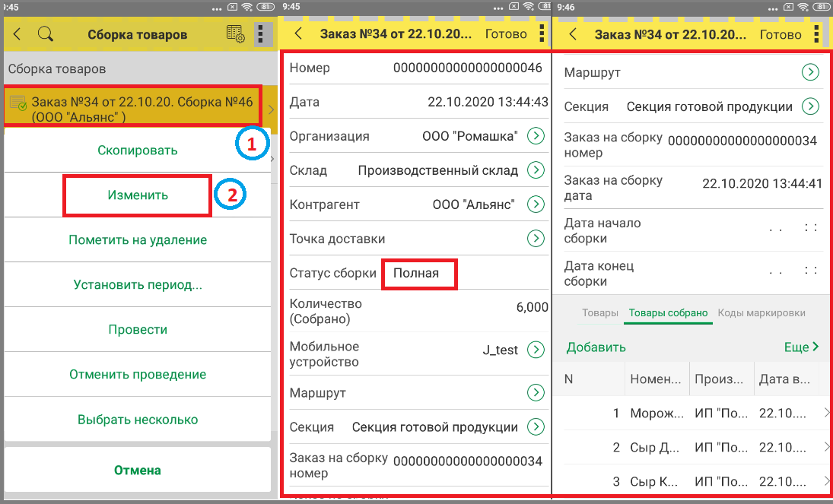Go back arrow on middle Заказ №34 screen

(298, 33)
